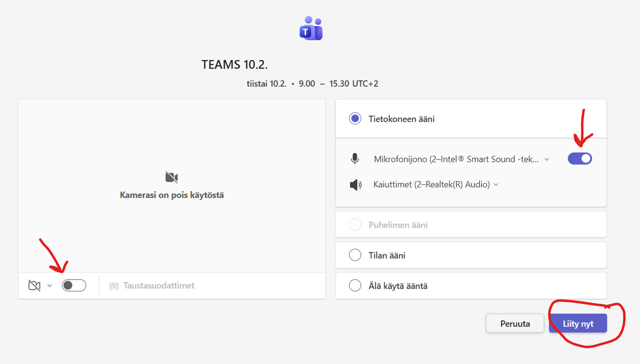
Task: Click the microphone icon
Action: coord(354,159)
